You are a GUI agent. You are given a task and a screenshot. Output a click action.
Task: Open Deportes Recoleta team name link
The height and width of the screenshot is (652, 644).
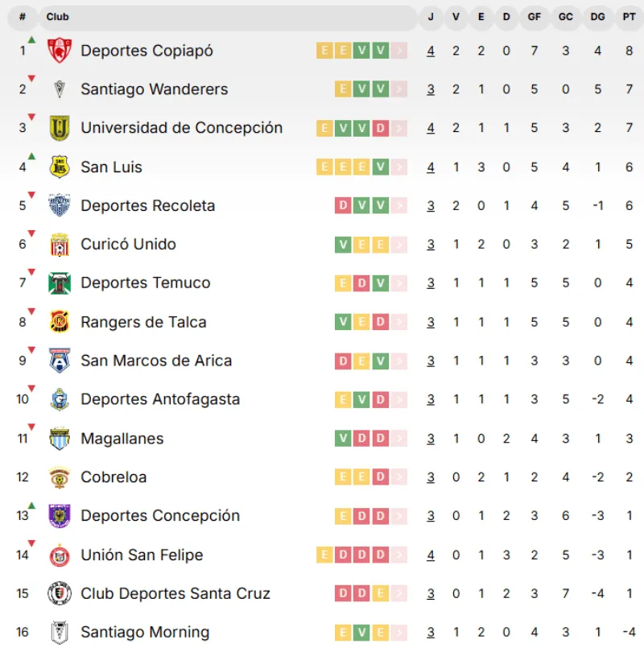point(147,205)
